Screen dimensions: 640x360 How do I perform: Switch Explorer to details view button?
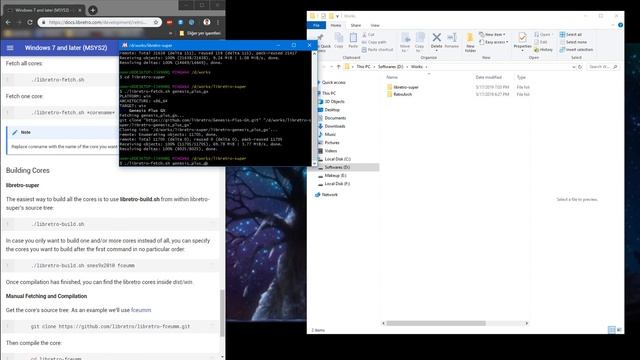point(611,329)
